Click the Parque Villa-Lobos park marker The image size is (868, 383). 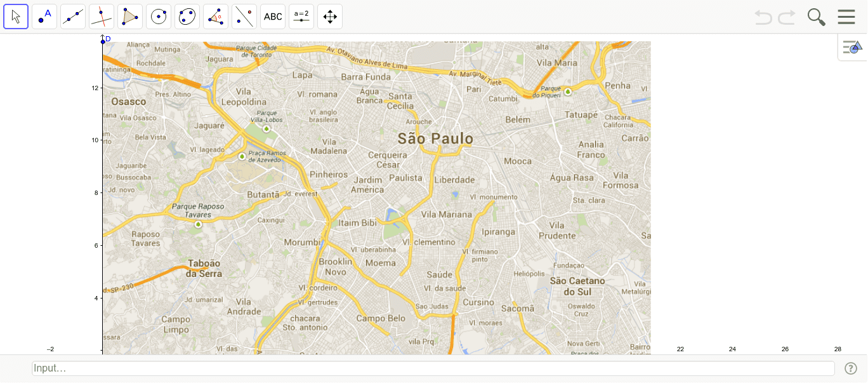tap(266, 128)
